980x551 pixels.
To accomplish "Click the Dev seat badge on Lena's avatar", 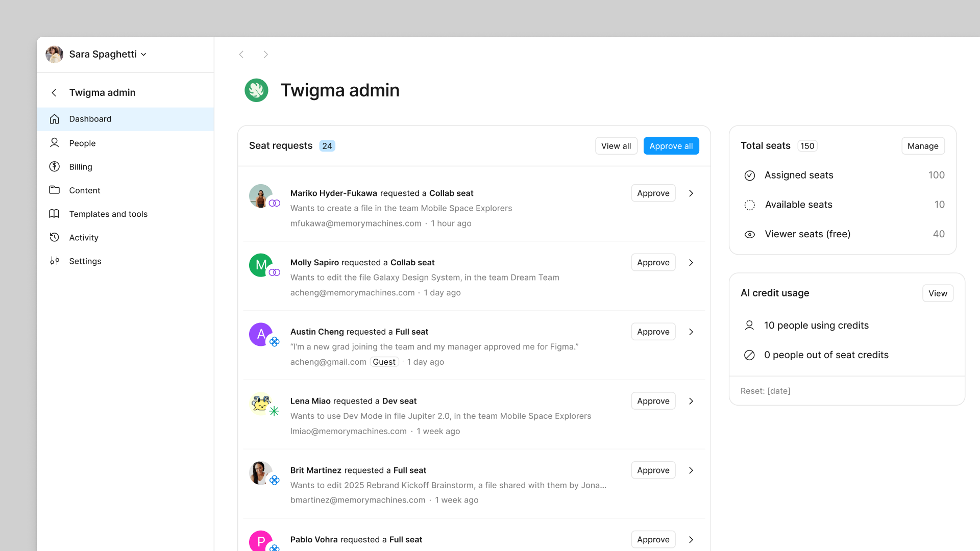I will click(274, 411).
